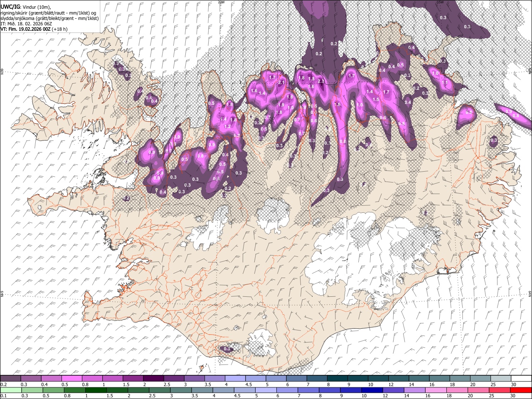Click the valid time 'VT: Fim. 19.02.2026 00Z (+18 h)'

pos(34,29)
